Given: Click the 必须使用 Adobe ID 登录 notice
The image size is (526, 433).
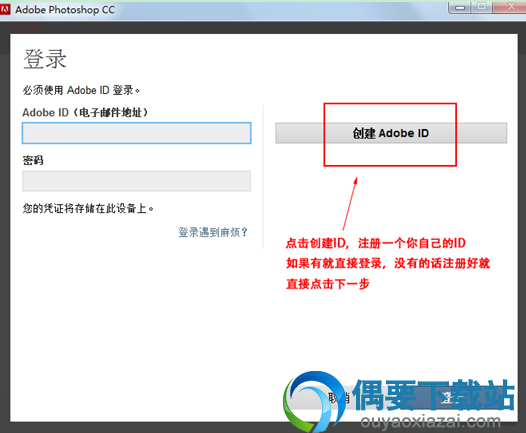Looking at the screenshot, I should (81, 90).
